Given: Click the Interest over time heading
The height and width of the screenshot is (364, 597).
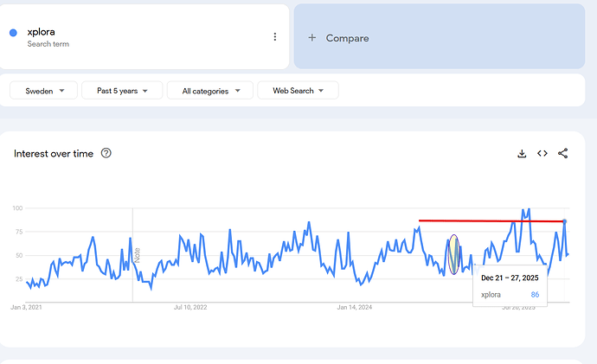Looking at the screenshot, I should (53, 154).
